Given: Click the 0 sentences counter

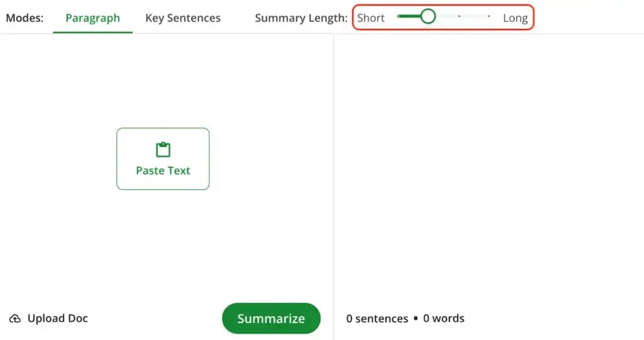Looking at the screenshot, I should 377,319.
